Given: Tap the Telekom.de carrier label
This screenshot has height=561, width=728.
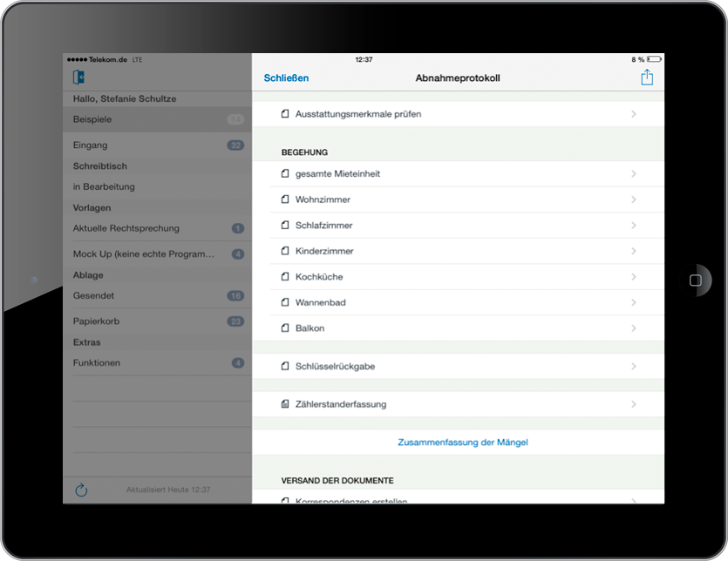Looking at the screenshot, I should click(108, 59).
